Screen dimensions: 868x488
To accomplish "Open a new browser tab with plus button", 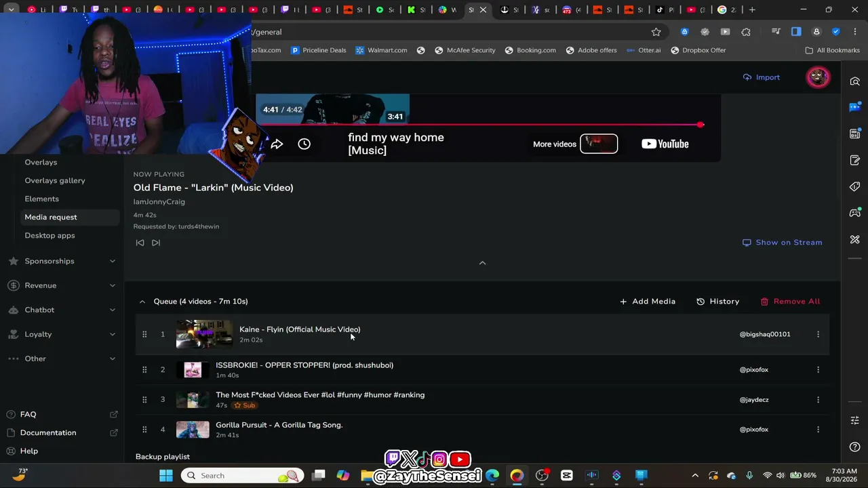I will click(x=752, y=9).
